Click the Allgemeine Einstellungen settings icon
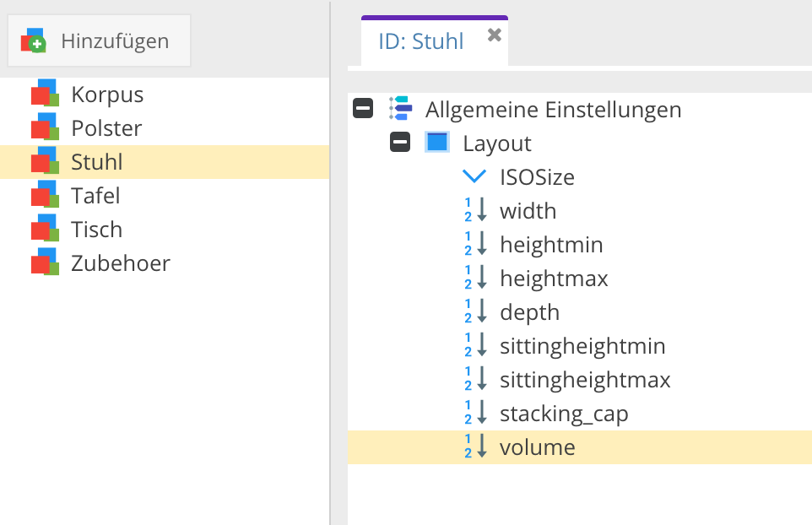Viewport: 812px width, 525px height. tap(400, 109)
